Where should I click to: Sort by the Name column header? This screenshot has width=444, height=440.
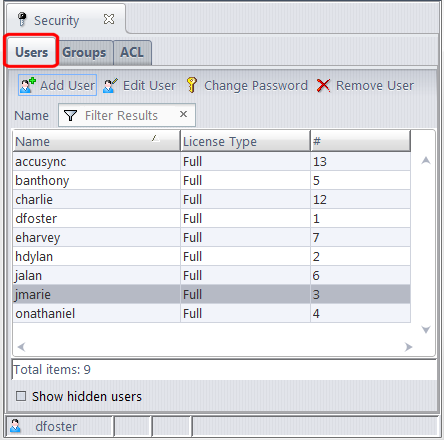[97, 141]
